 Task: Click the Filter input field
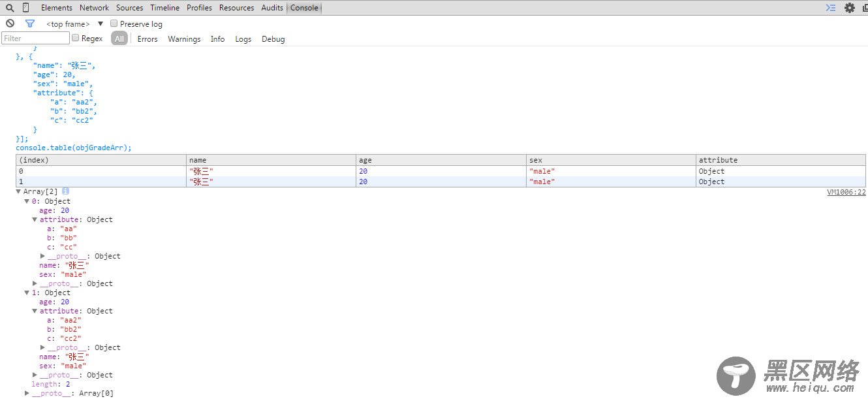pos(35,39)
